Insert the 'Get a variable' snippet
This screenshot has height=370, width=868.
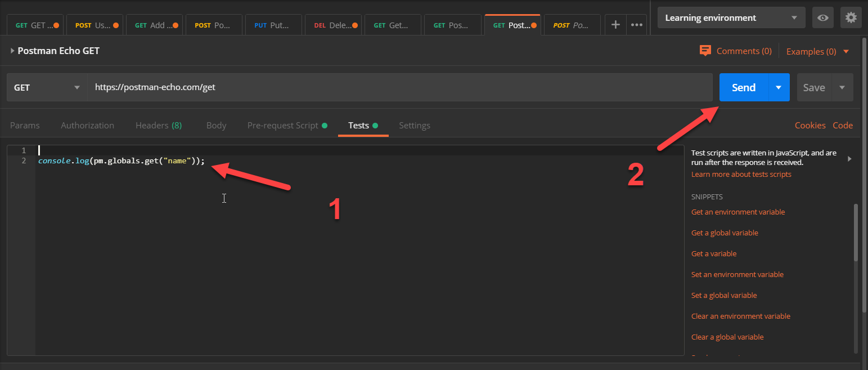tap(714, 254)
